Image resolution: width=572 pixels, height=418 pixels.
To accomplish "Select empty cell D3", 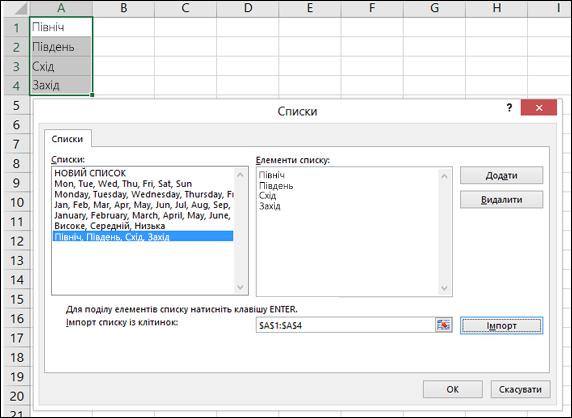I will 248,66.
